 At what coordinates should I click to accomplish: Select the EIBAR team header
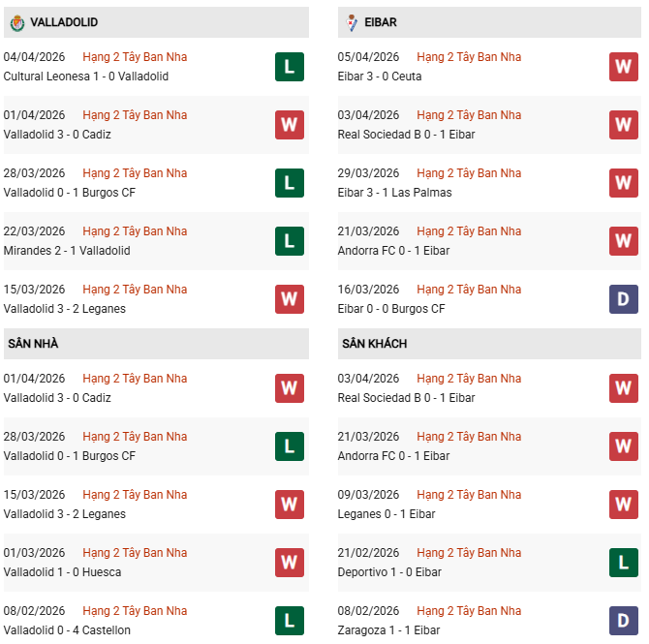click(383, 22)
